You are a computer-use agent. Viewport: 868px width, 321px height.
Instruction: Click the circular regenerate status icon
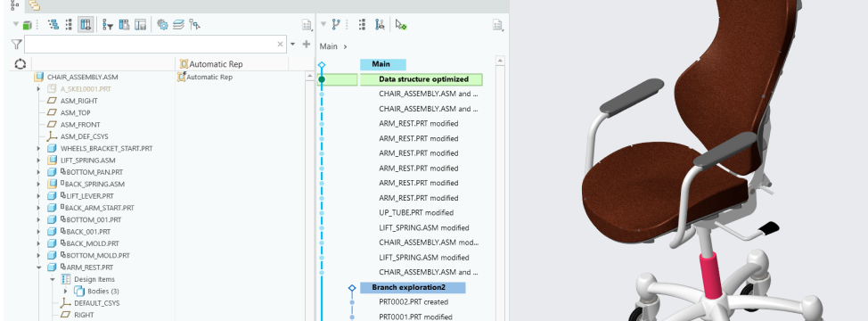click(x=20, y=63)
